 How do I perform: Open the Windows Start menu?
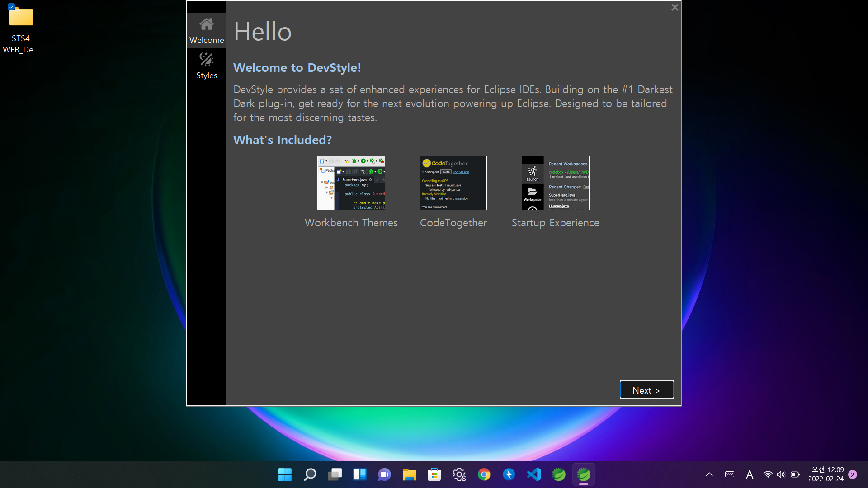point(285,474)
